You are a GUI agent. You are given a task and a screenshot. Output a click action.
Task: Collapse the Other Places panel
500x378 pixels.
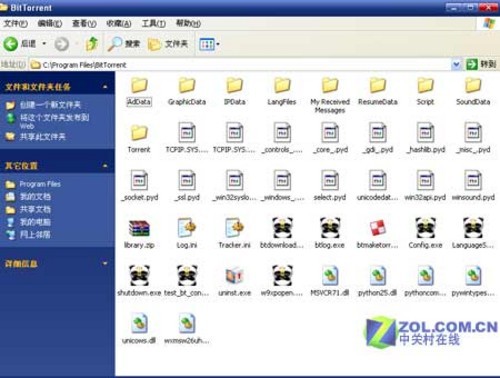coord(105,165)
